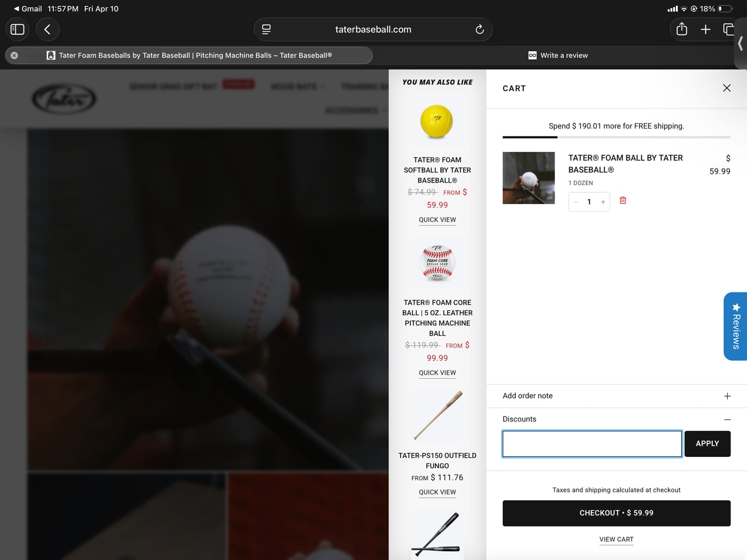Reload the taterbaseball.com page
This screenshot has width=747, height=560.
point(479,29)
